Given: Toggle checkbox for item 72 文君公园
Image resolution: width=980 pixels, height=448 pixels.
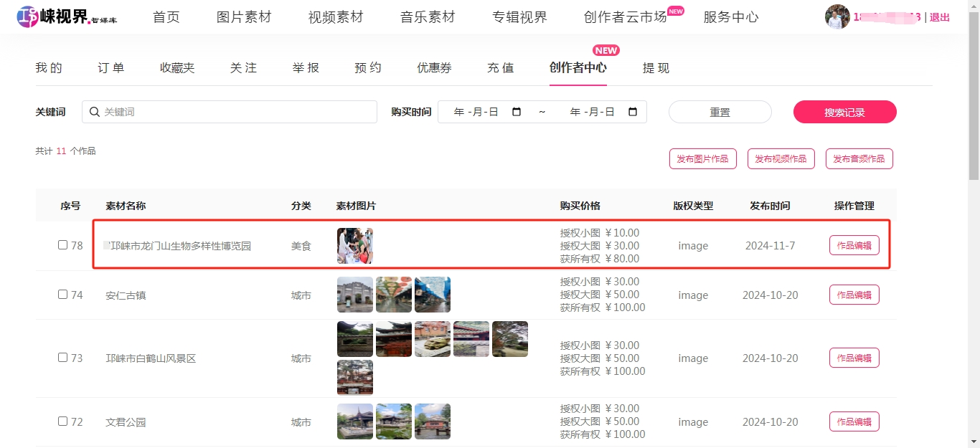Looking at the screenshot, I should [x=62, y=421].
